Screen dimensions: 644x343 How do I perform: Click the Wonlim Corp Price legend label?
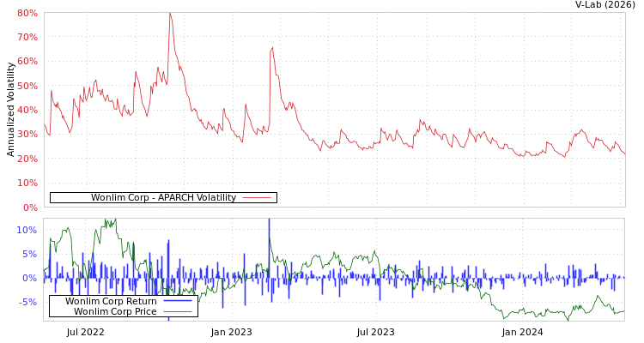115,311
